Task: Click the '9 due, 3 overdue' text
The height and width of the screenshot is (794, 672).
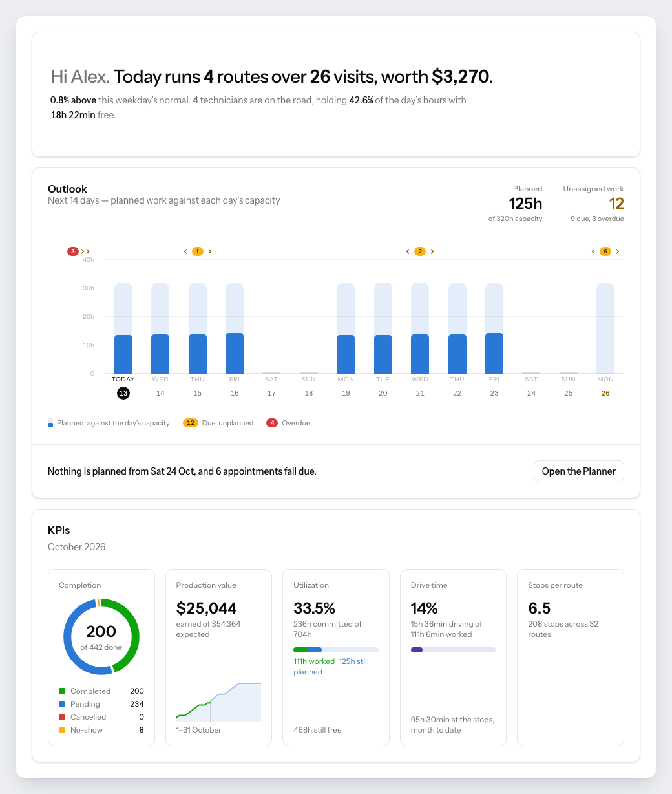Action: pos(597,219)
